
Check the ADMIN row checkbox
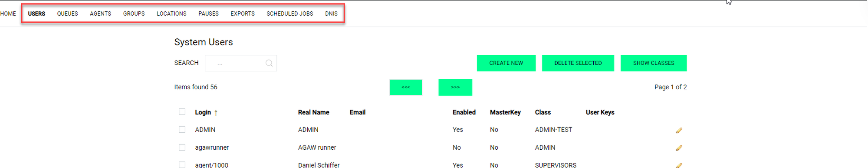click(x=182, y=130)
